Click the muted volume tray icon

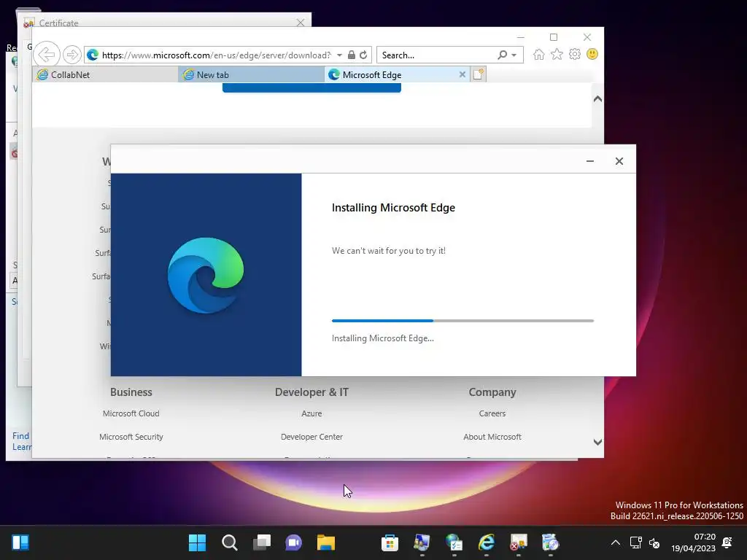coord(654,542)
